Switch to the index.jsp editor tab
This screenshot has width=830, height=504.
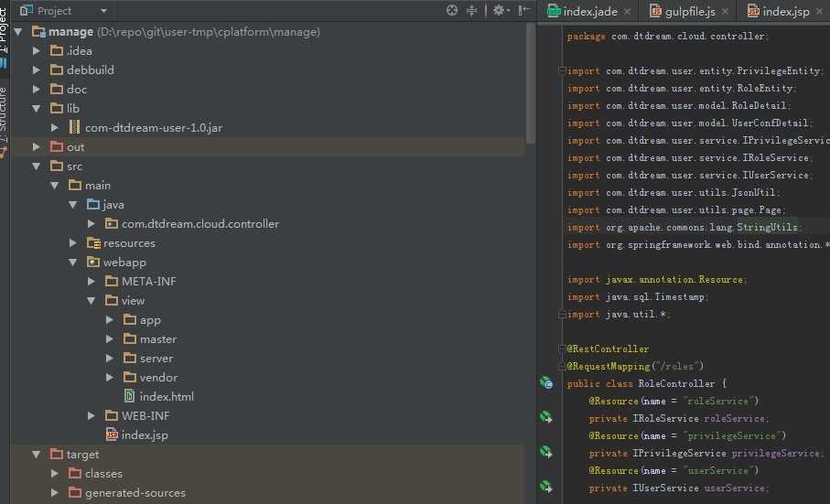pyautogui.click(x=785, y=12)
